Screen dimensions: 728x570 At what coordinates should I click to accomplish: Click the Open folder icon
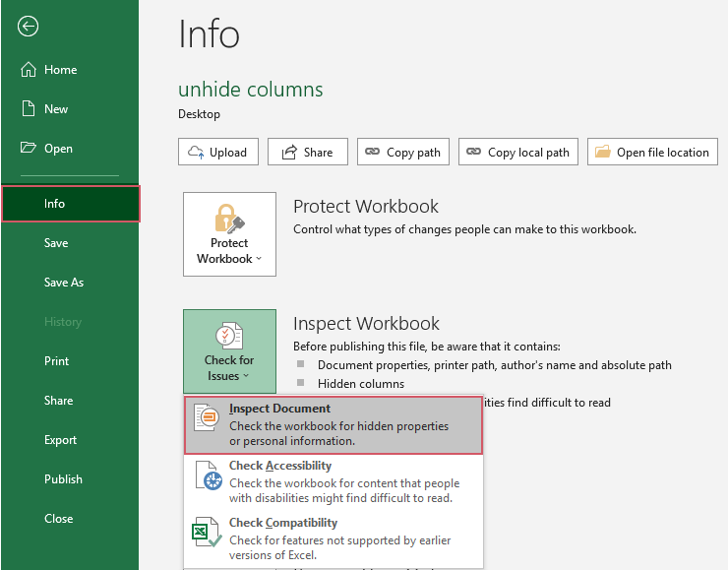(x=29, y=149)
